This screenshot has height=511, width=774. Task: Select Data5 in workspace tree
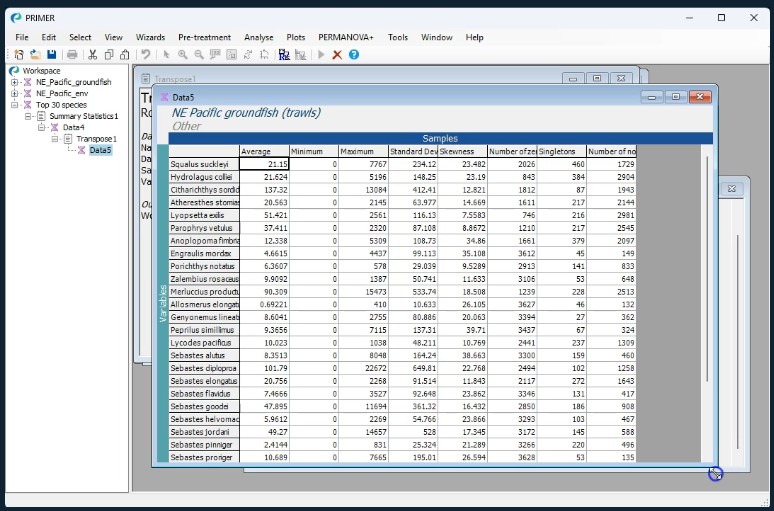point(100,150)
